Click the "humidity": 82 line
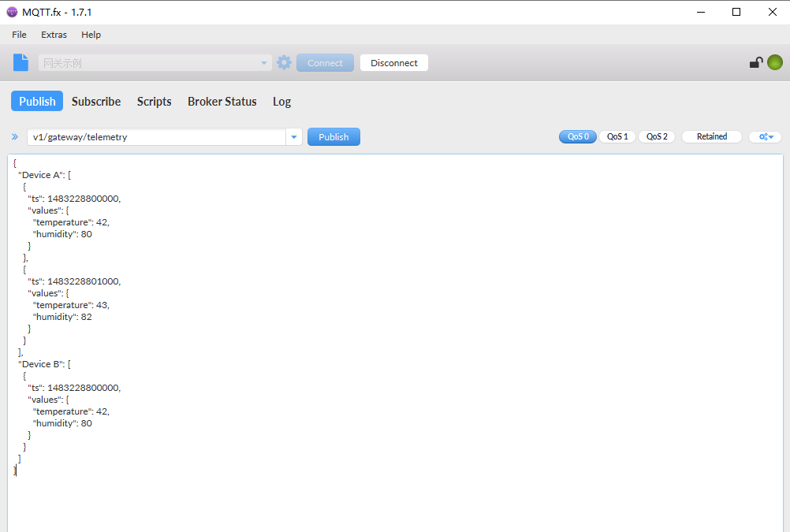790x532 pixels. click(x=62, y=317)
